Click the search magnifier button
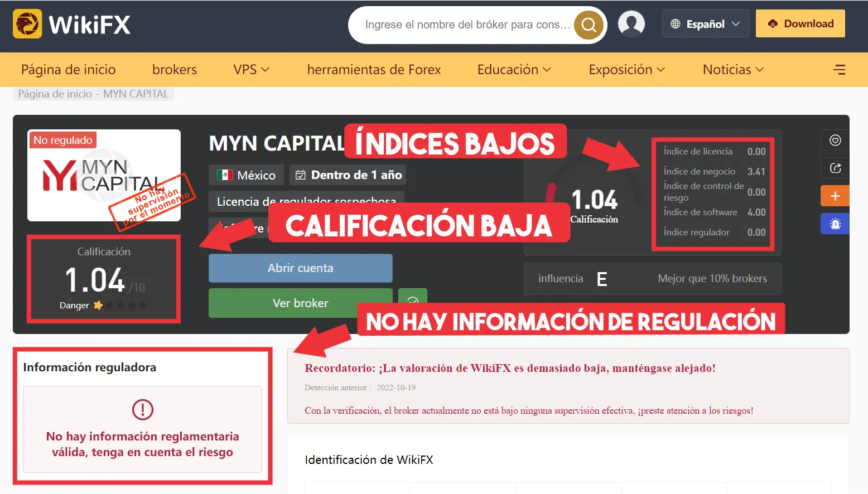This screenshot has width=868, height=494. [589, 25]
